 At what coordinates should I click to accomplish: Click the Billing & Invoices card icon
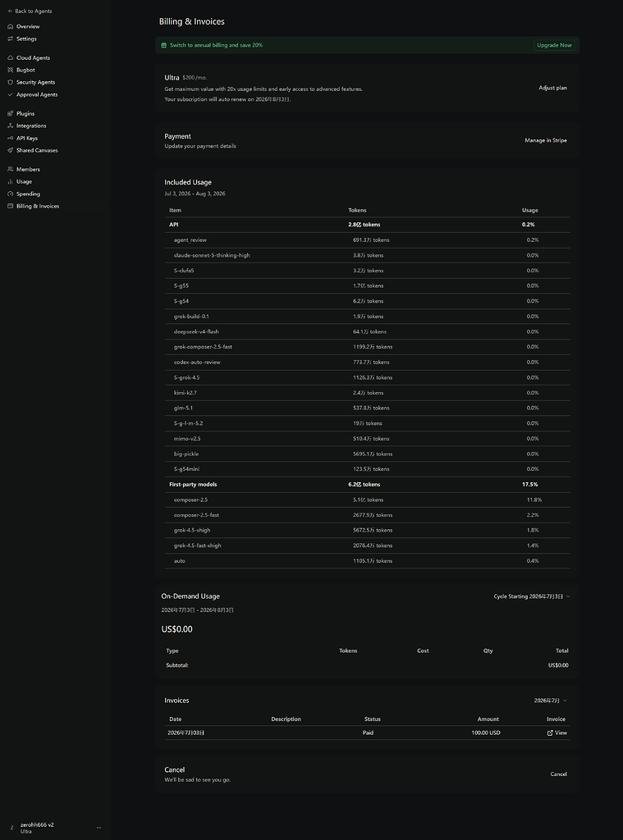click(10, 206)
